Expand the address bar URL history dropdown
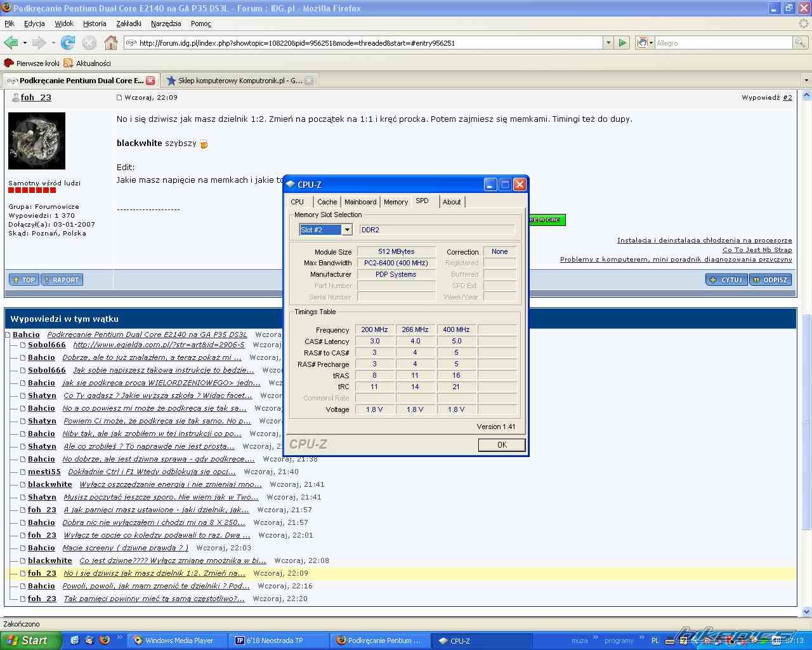 coord(608,43)
